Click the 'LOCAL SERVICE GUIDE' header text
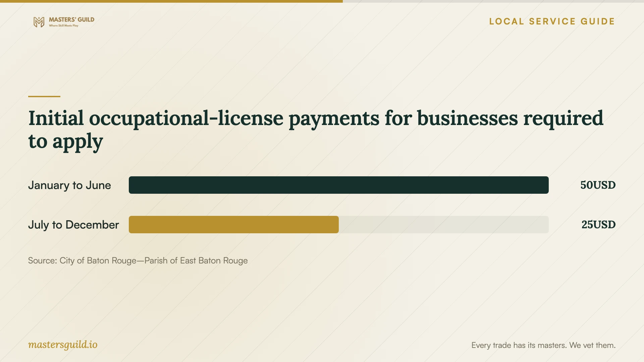 pos(552,21)
